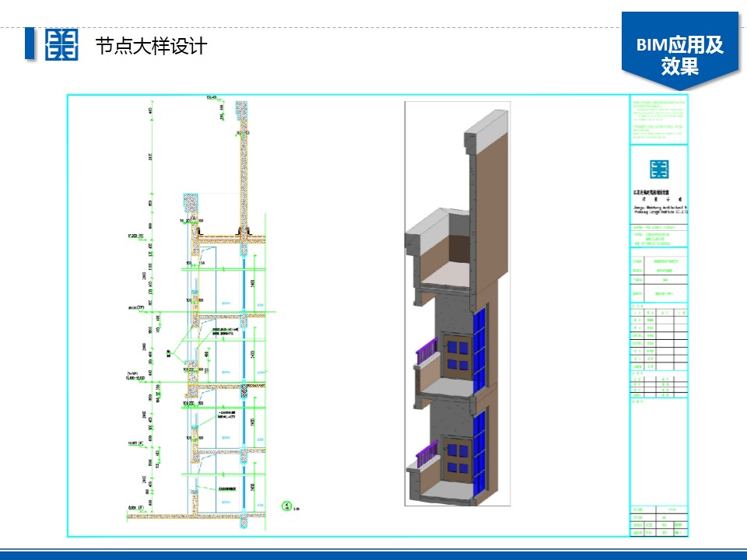Select the circular section marker below the drawing
747x560 pixels.
286,506
